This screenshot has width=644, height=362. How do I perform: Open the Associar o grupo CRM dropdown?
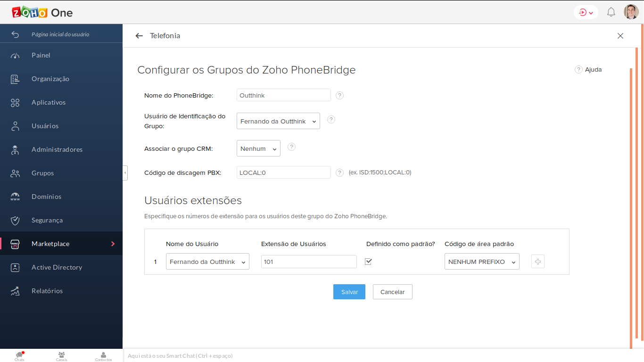[x=258, y=148]
